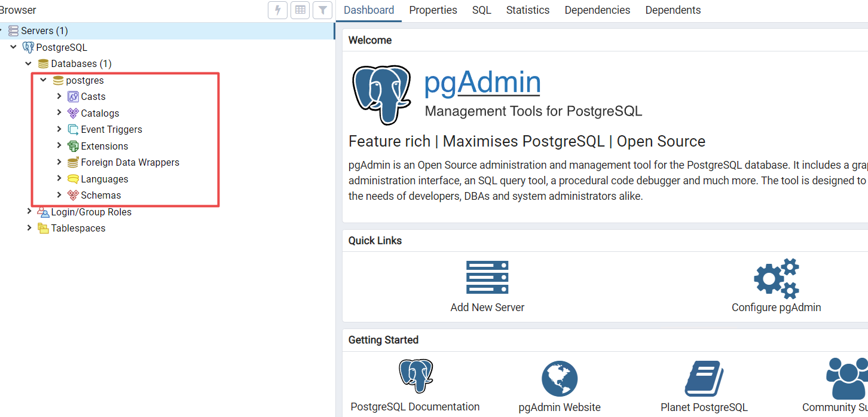Click the Casts node icon
The image size is (868, 417).
coord(73,96)
